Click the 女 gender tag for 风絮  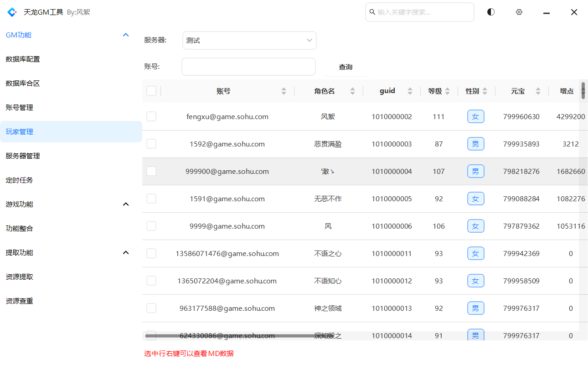point(475,117)
